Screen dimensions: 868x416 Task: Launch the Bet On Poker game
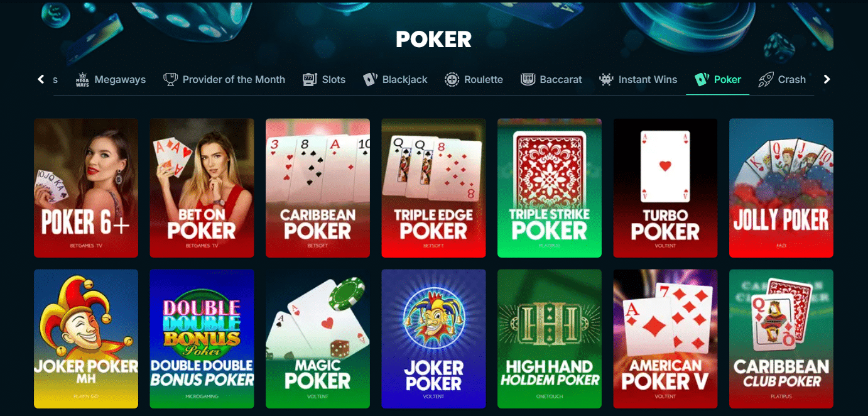202,188
